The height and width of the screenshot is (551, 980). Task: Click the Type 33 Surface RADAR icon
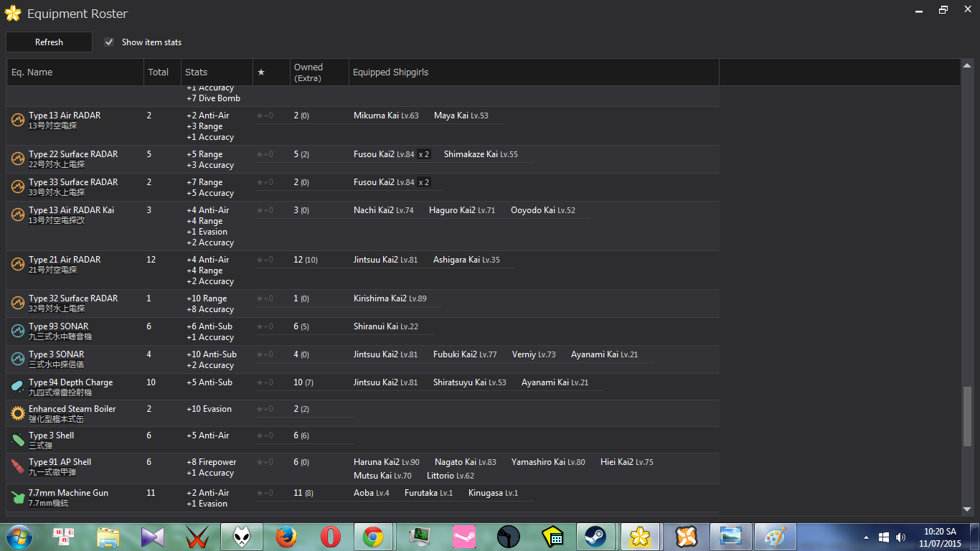(18, 187)
